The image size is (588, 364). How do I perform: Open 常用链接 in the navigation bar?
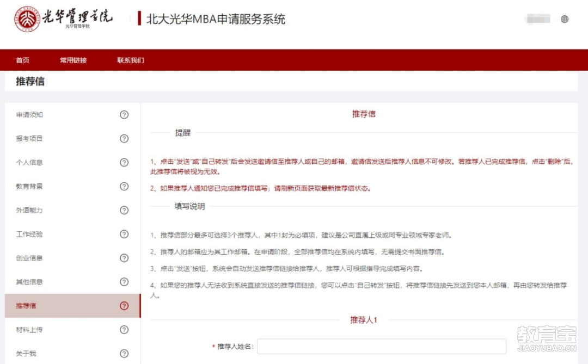(x=73, y=60)
